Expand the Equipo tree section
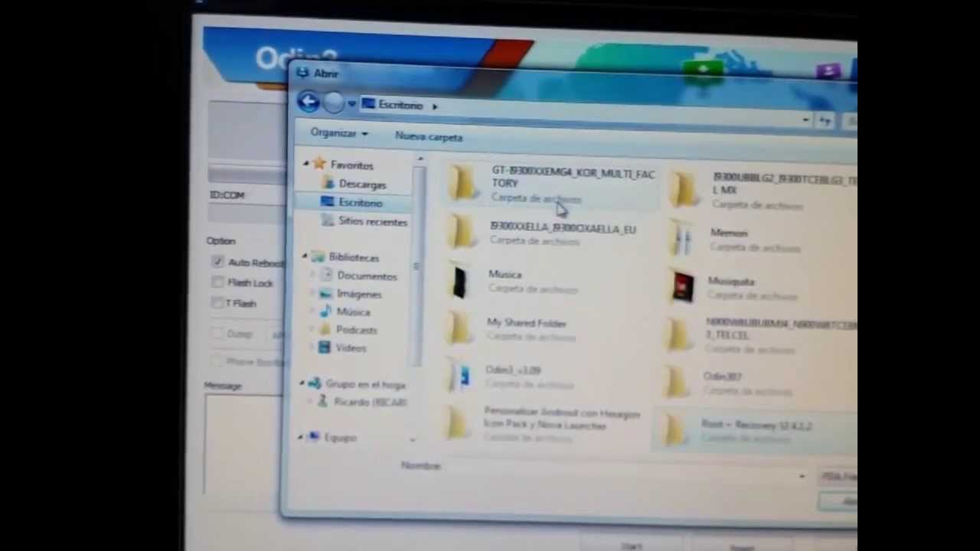 (x=301, y=437)
